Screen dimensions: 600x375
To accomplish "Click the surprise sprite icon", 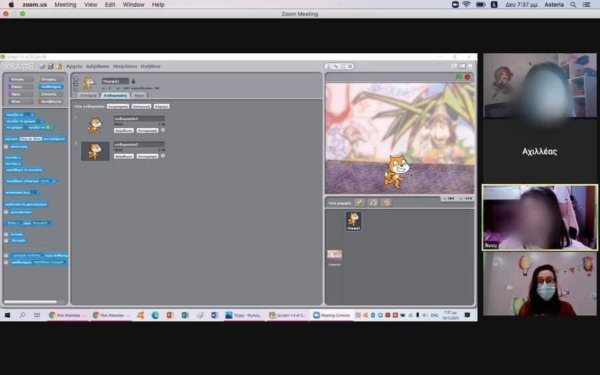I will pos(386,203).
